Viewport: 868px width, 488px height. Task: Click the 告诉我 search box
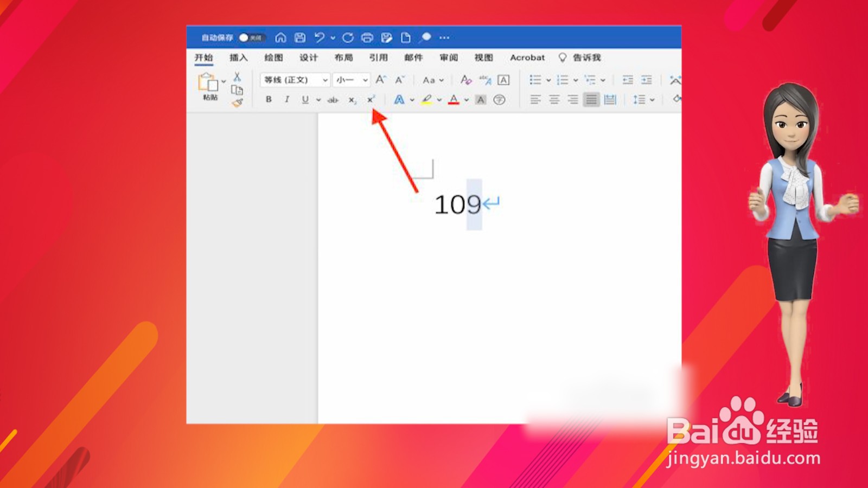(580, 57)
